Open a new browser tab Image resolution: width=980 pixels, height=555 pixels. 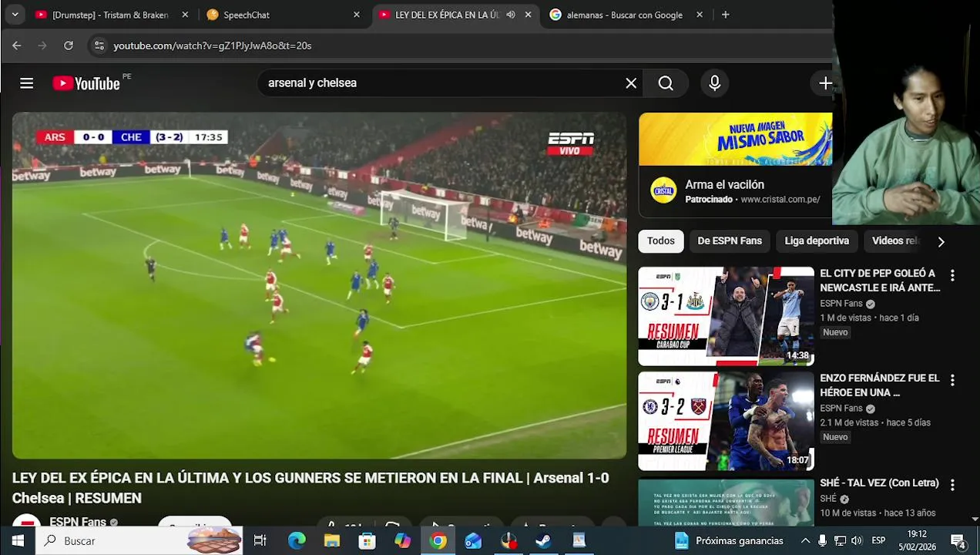click(725, 15)
